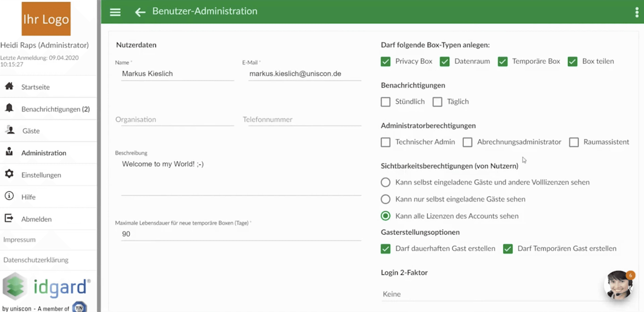Select 'Kann nur selbst eingeladene Gäste sehen'
Viewport: 644px width, 312px height.
[385, 199]
